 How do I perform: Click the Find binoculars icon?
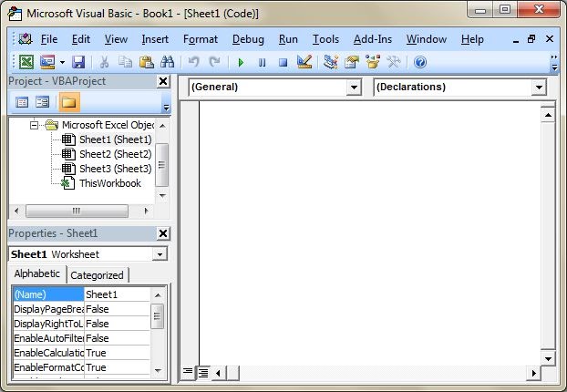tap(167, 62)
